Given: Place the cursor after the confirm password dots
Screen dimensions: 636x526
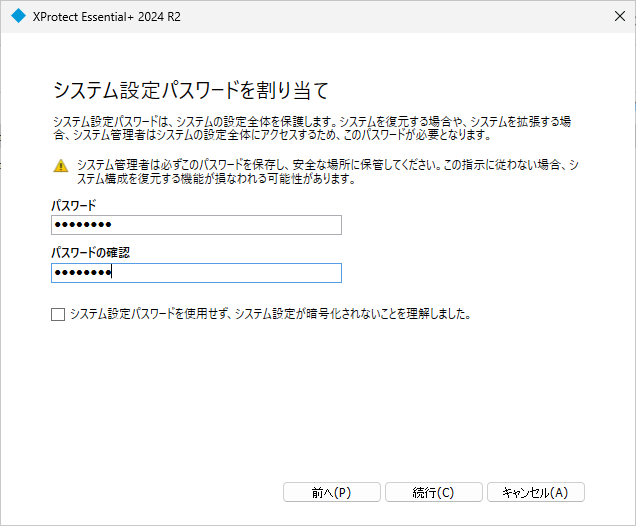Looking at the screenshot, I should tap(112, 273).
